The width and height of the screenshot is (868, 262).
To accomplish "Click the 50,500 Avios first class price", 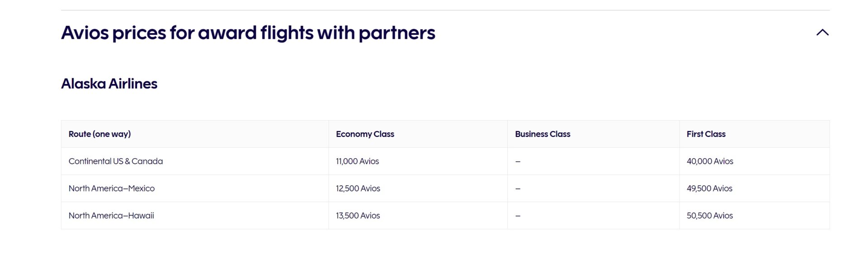I will click(x=710, y=215).
